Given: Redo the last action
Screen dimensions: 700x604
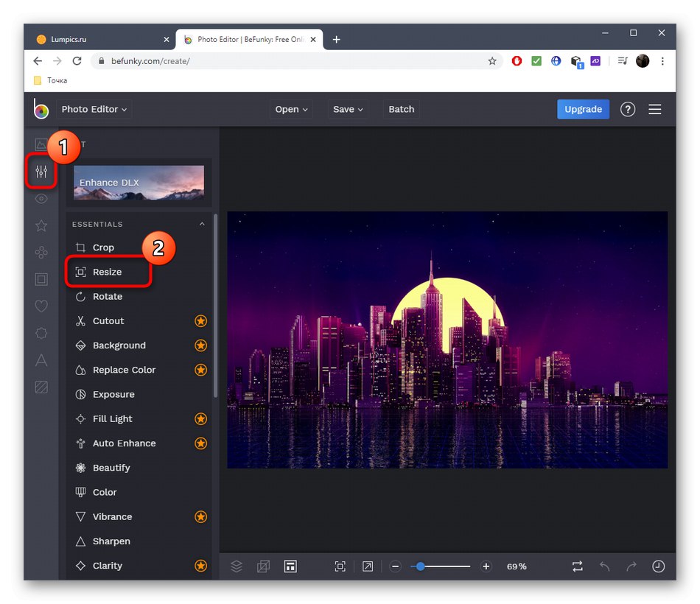Looking at the screenshot, I should click(x=631, y=566).
